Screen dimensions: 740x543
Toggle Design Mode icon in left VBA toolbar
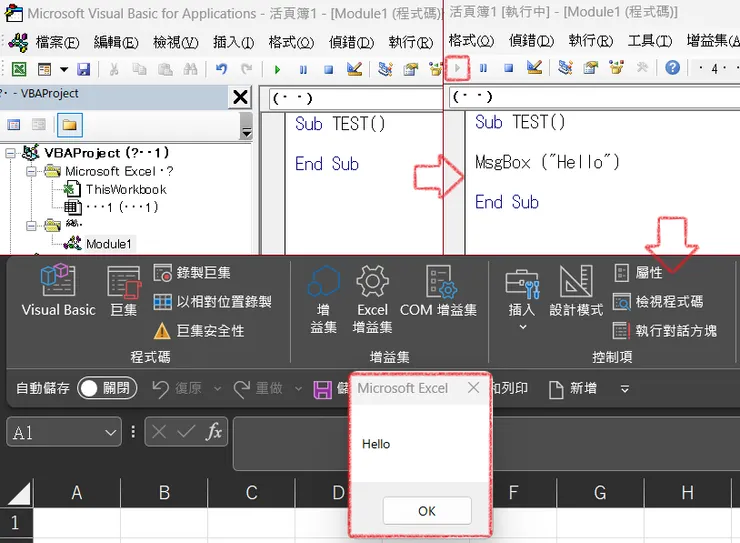(354, 69)
